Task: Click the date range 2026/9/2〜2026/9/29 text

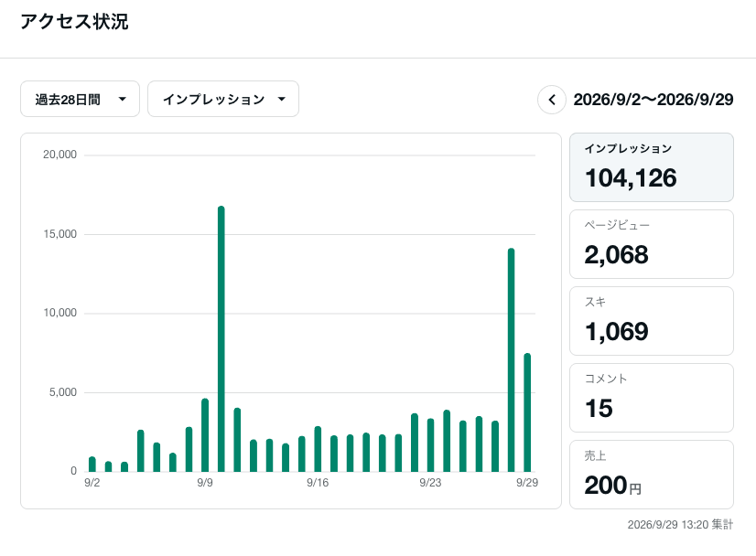Action: (653, 100)
